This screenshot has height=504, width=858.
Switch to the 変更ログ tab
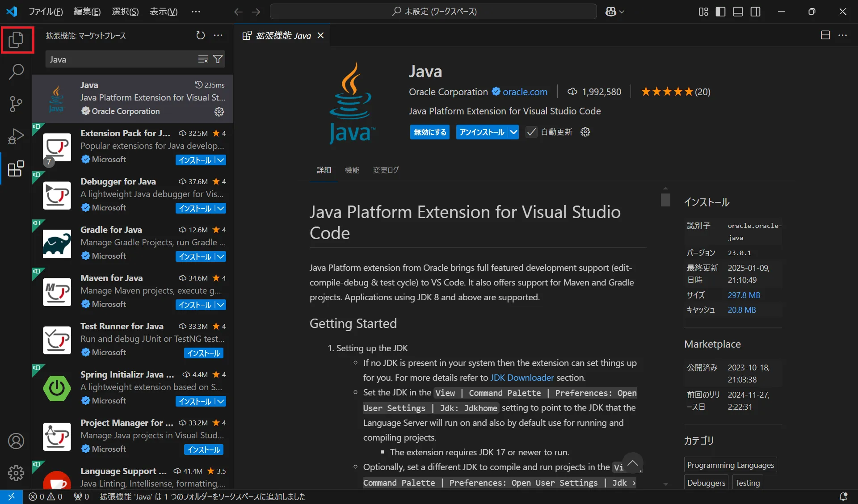point(386,170)
